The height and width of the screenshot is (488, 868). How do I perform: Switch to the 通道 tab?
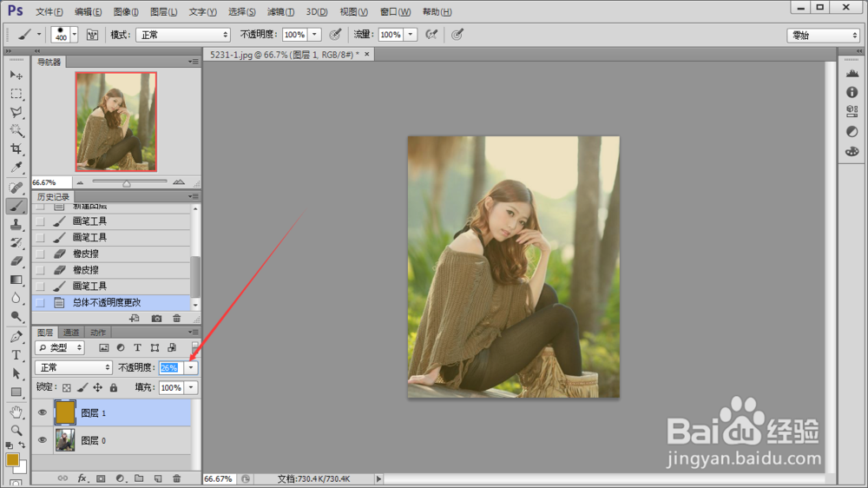pyautogui.click(x=71, y=333)
